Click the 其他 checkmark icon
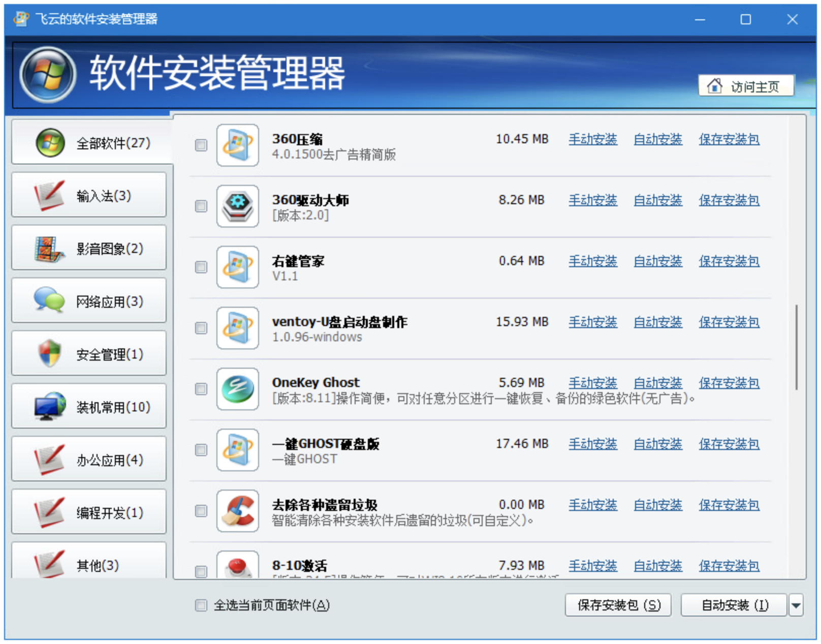 point(49,564)
